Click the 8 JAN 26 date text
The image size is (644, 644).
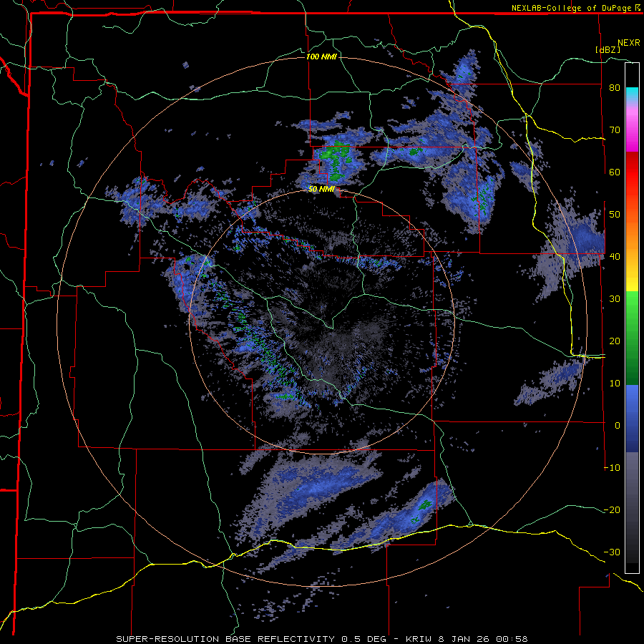(464, 639)
